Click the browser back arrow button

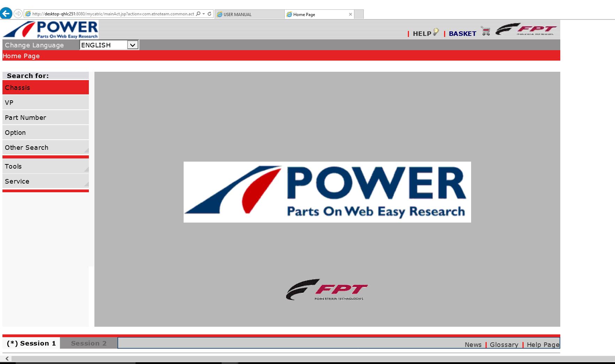tap(6, 14)
